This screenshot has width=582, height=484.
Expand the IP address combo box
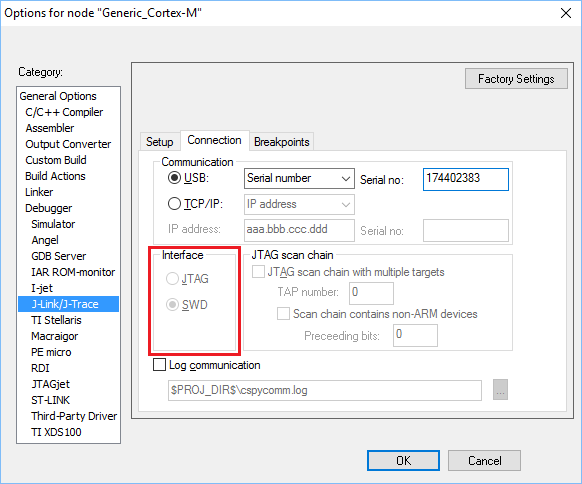(x=299, y=204)
